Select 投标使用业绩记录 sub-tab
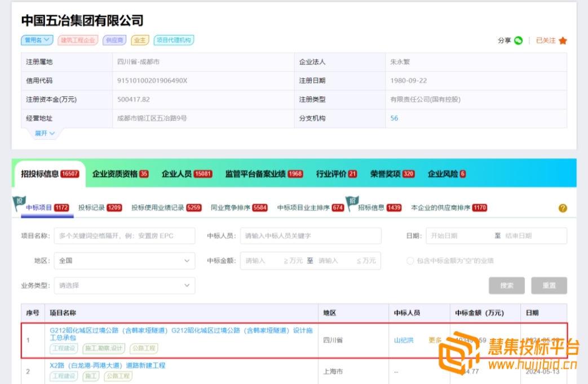The width and height of the screenshot is (588, 384). [x=166, y=208]
